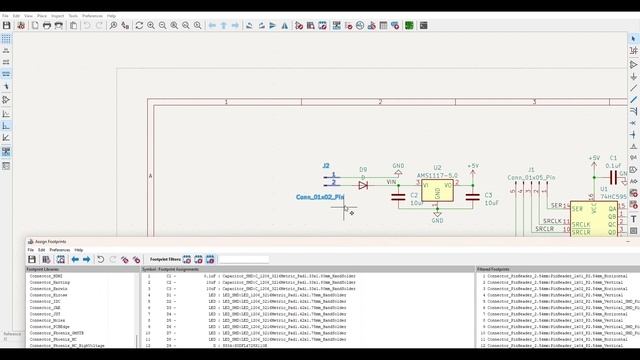Choose Add Power symbol tool on right toolbar
The width and height of the screenshot is (640, 360).
[633, 77]
